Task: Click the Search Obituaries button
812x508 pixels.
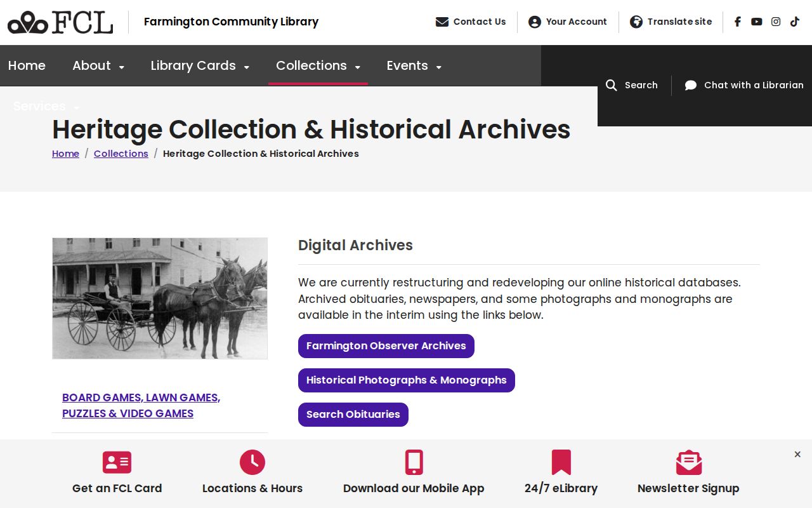Action: (x=353, y=415)
